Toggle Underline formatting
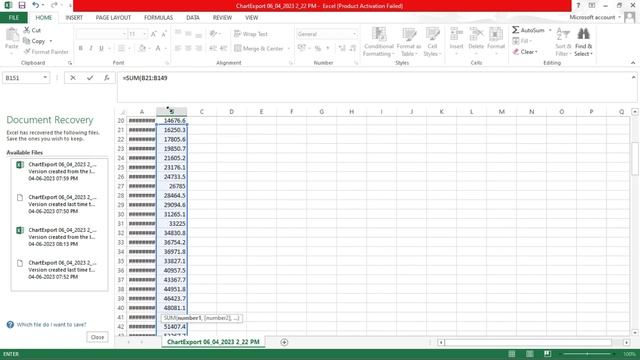The image size is (640, 360). (x=101, y=48)
